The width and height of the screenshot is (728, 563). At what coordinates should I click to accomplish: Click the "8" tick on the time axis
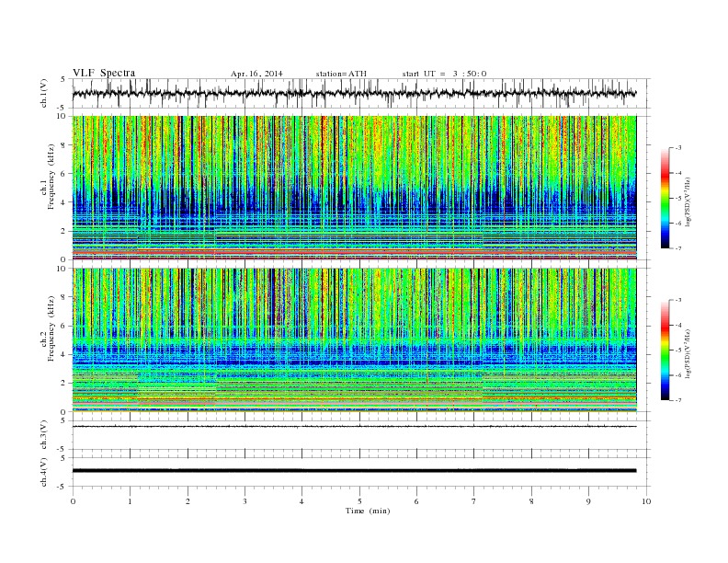[x=531, y=501]
